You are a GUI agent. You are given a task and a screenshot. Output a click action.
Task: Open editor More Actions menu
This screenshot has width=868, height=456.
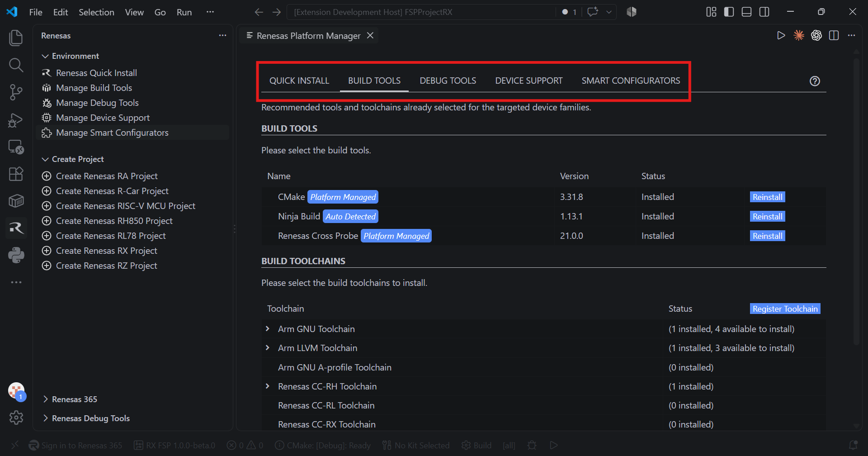[852, 35]
